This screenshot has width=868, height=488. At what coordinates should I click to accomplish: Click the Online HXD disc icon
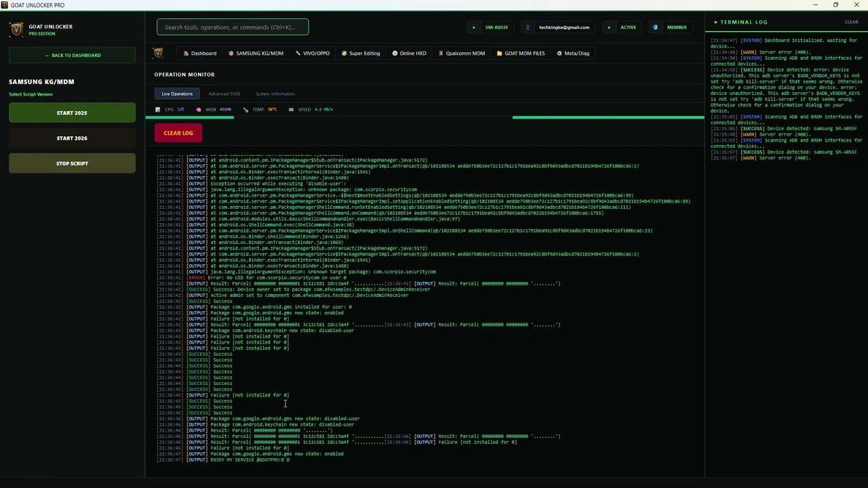point(395,54)
